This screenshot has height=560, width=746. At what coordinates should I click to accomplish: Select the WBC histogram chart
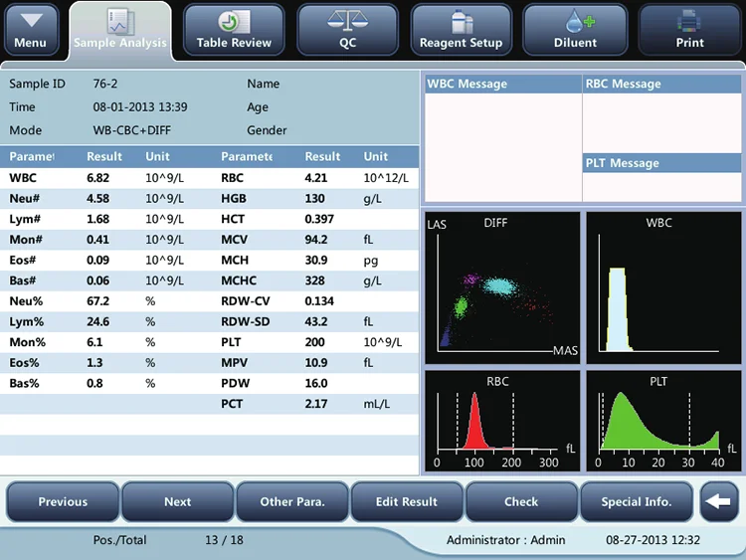[659, 287]
